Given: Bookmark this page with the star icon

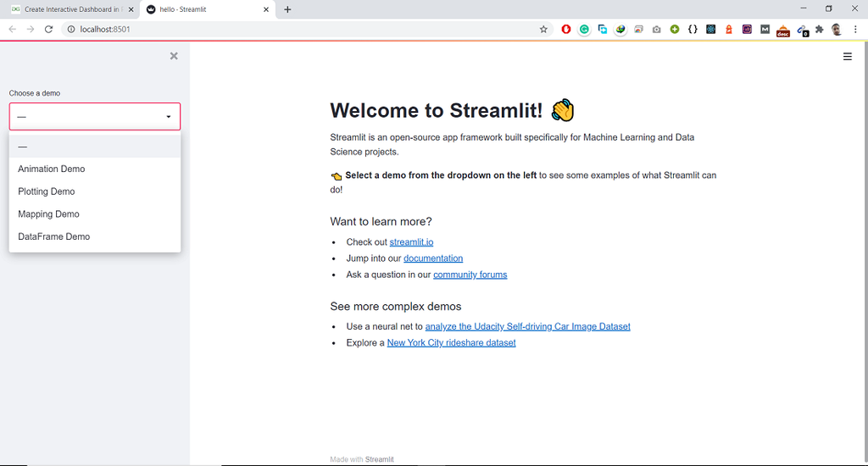Looking at the screenshot, I should click(543, 30).
